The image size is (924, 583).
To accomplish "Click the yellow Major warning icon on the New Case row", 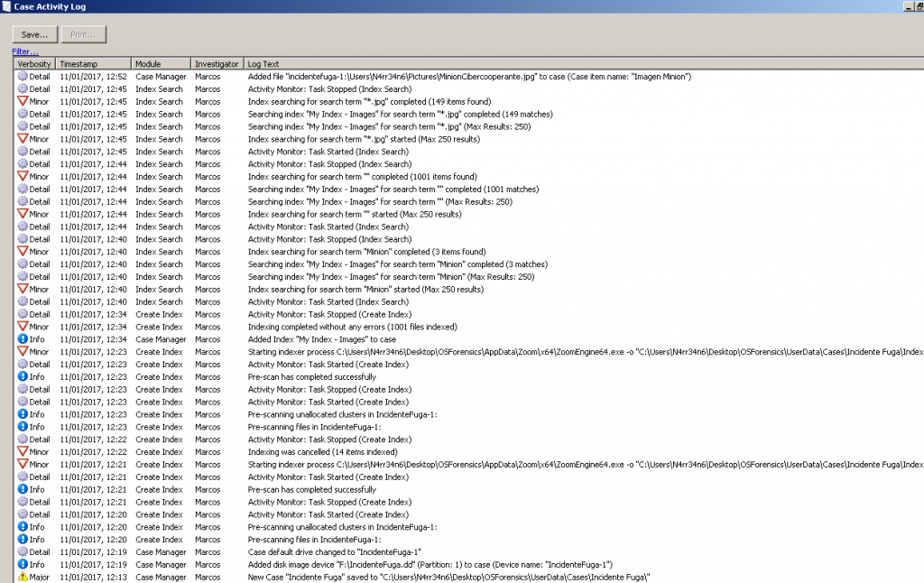I will pos(23,577).
